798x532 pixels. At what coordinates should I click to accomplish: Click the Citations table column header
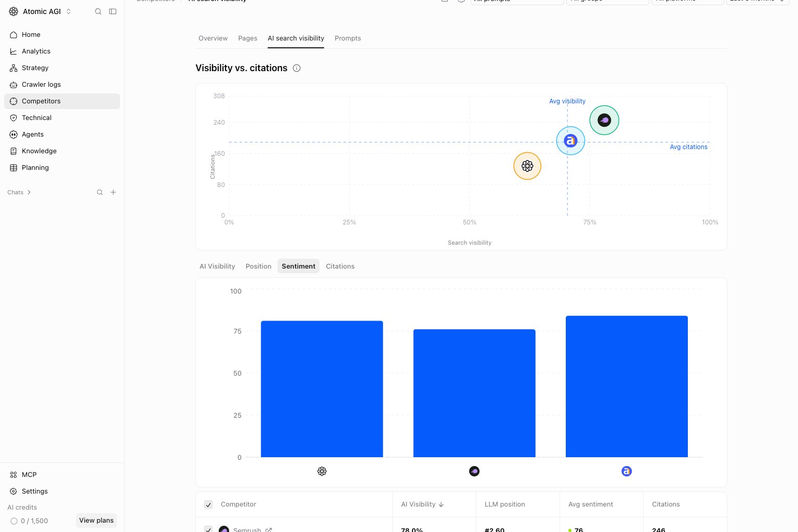point(666,504)
